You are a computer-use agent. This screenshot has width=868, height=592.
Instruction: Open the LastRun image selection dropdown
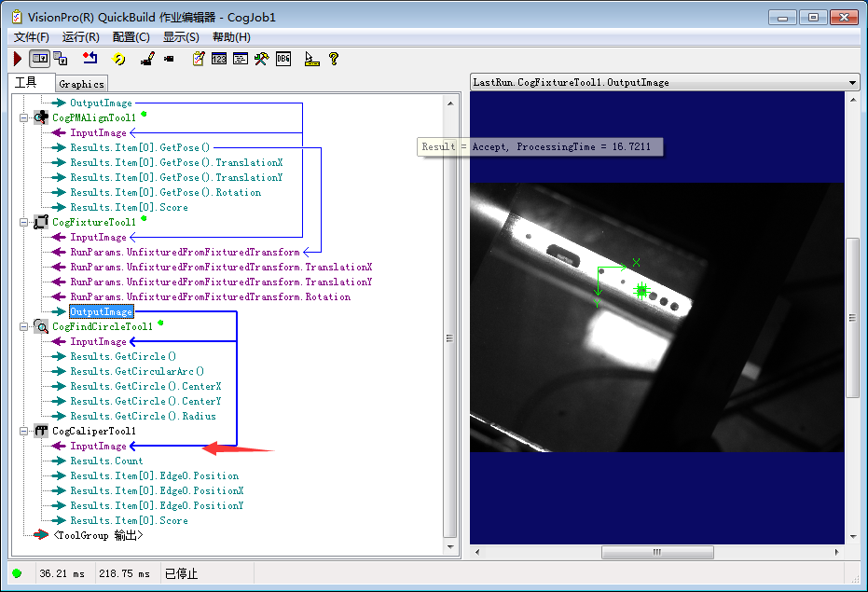[x=852, y=82]
